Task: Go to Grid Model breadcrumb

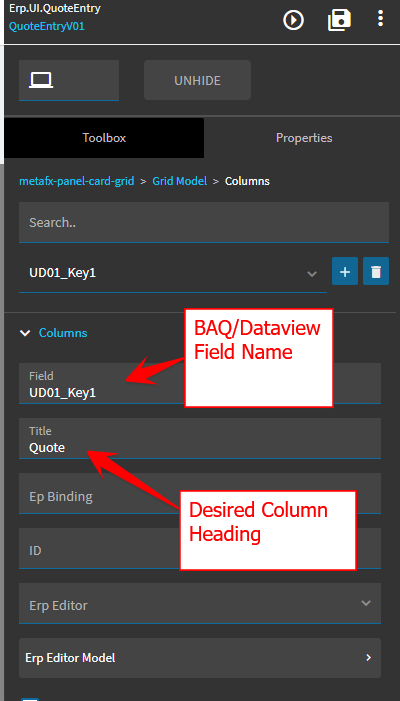Action: (x=180, y=181)
